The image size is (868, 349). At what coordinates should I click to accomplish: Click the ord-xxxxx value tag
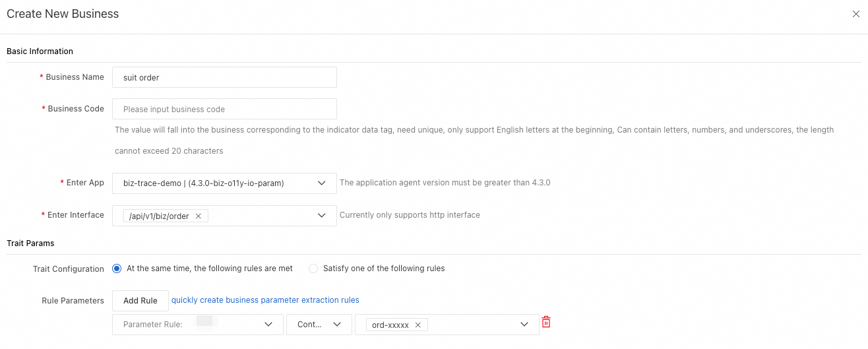click(x=390, y=325)
